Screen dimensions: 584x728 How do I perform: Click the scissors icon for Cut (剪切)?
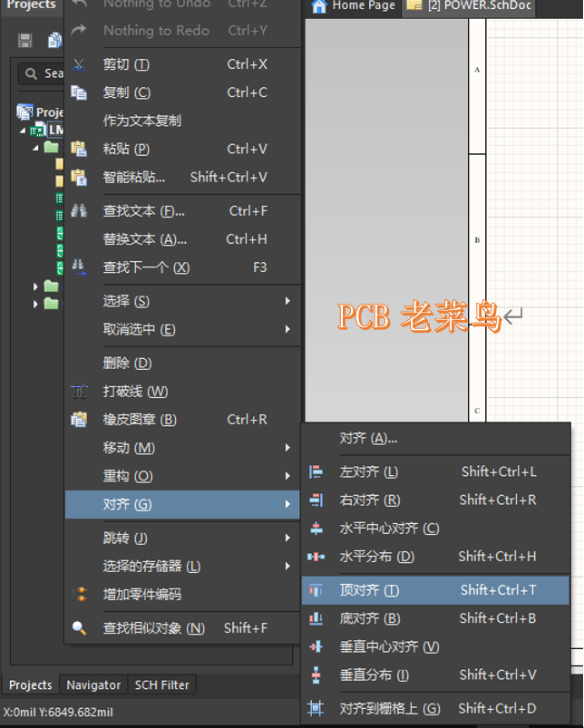point(80,64)
